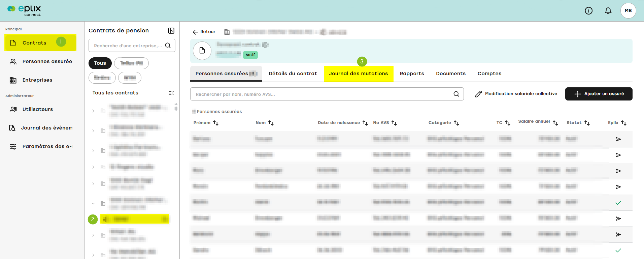The height and width of the screenshot is (259, 644).
Task: Sort the table by Eplix column
Action: 623,123
